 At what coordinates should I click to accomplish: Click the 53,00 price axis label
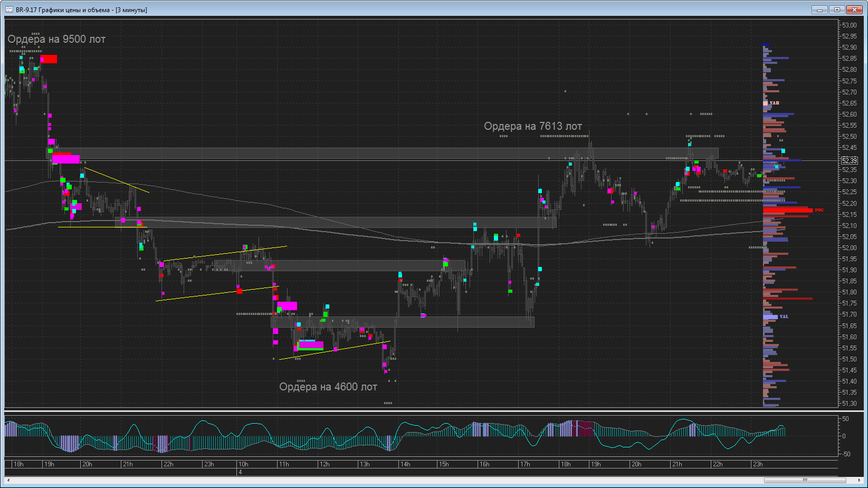coord(850,25)
